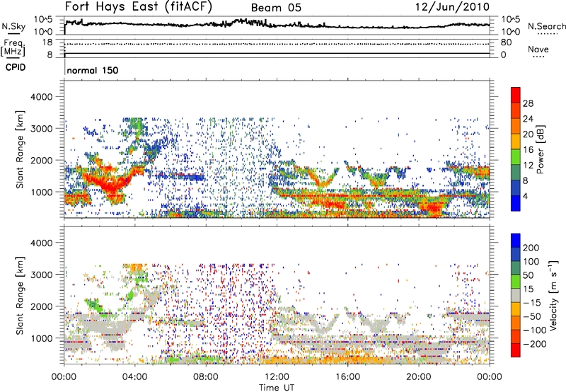The image size is (566, 392).
Task: Click the 'Nave' legend label
Action: pyautogui.click(x=538, y=49)
